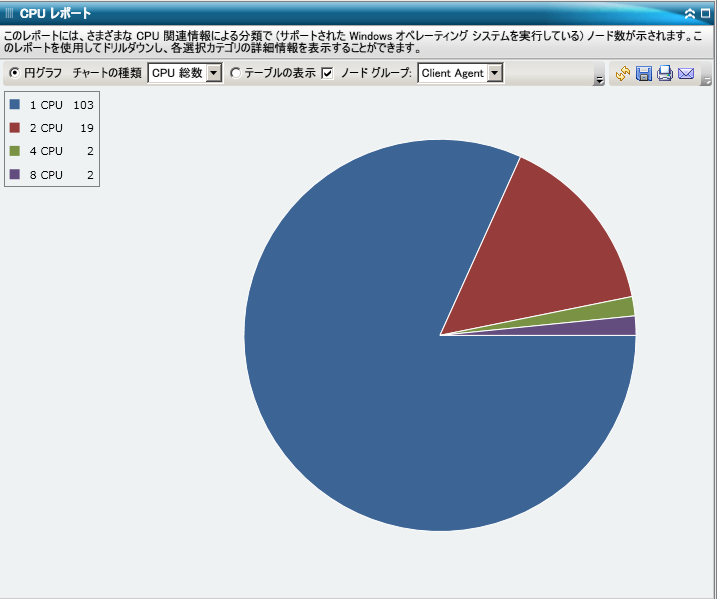The height and width of the screenshot is (599, 717).
Task: Click the "1 CPU" legend label
Action: coord(46,105)
